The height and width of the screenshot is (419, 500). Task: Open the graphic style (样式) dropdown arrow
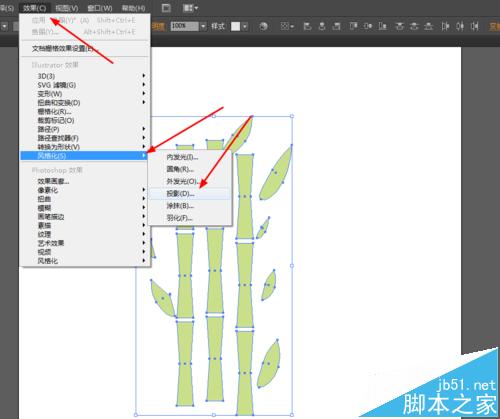(x=245, y=26)
